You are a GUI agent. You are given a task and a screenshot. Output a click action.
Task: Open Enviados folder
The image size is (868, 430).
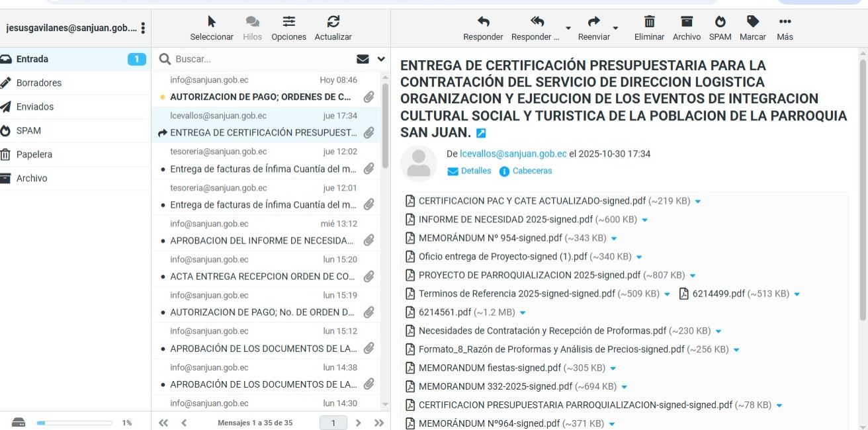(34, 107)
